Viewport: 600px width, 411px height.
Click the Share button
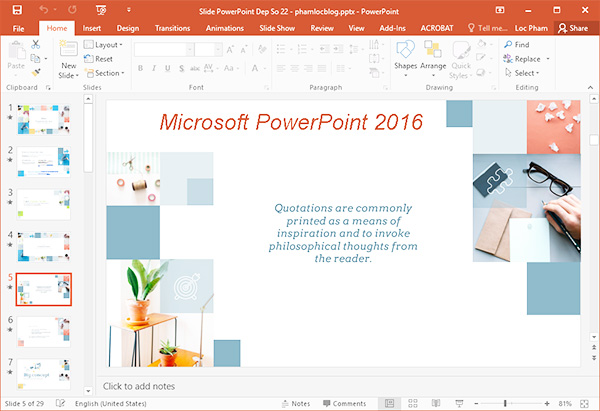pyautogui.click(x=573, y=28)
